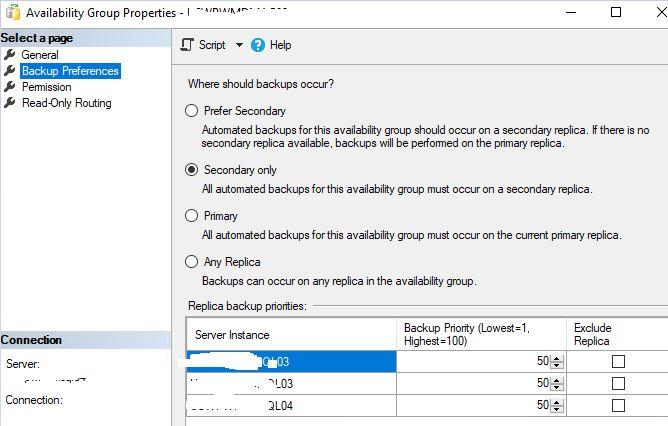Open the General page
This screenshot has width=668, height=426.
[40, 55]
